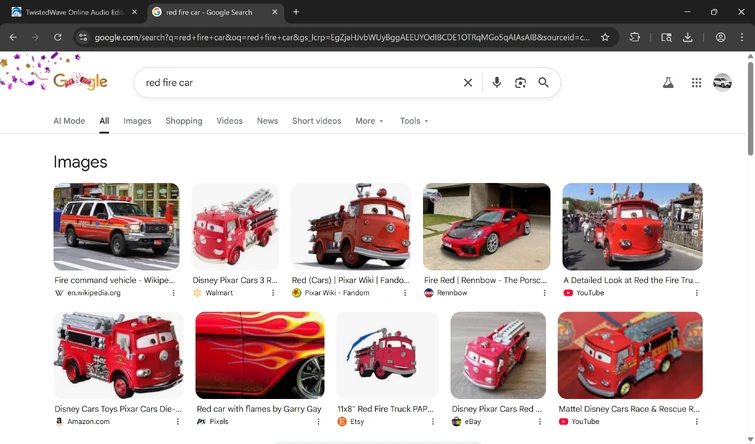Open the Extensions puzzle icon
The height and width of the screenshot is (444, 755).
coord(635,37)
